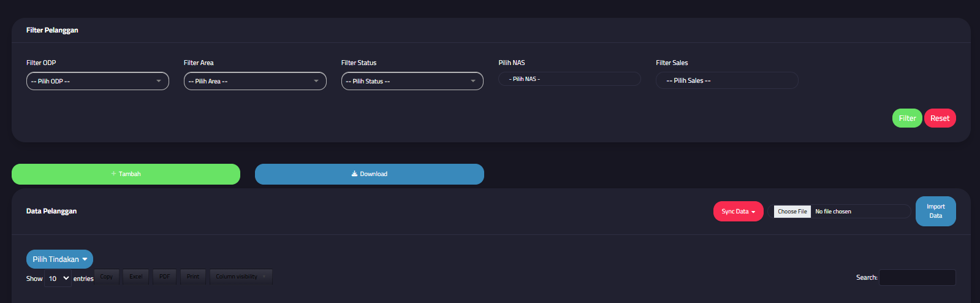Click the blue Download button
Screen dimensions: 980x303
point(369,174)
